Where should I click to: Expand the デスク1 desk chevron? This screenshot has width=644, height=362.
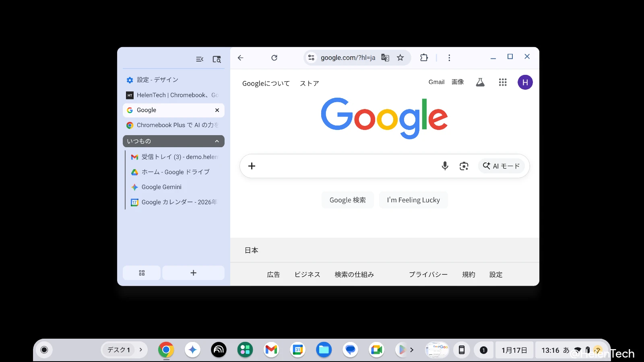140,350
